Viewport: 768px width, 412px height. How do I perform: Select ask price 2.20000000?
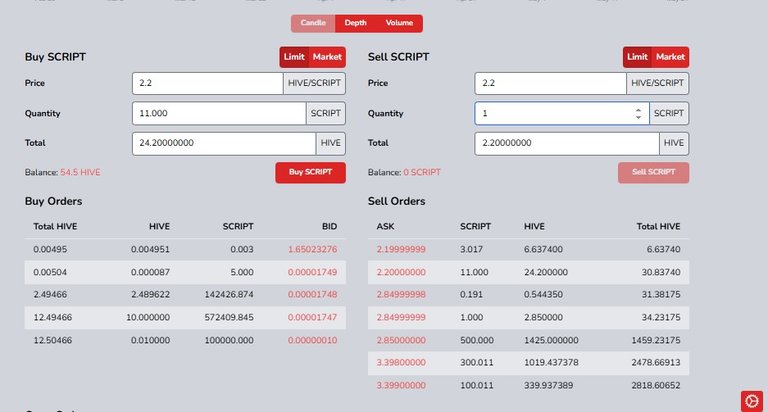point(401,272)
